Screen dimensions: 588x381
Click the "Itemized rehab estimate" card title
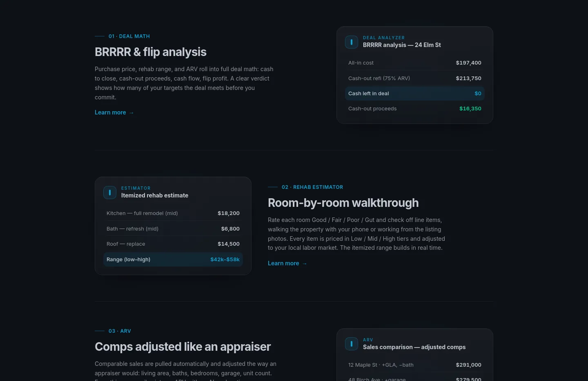[155, 195]
